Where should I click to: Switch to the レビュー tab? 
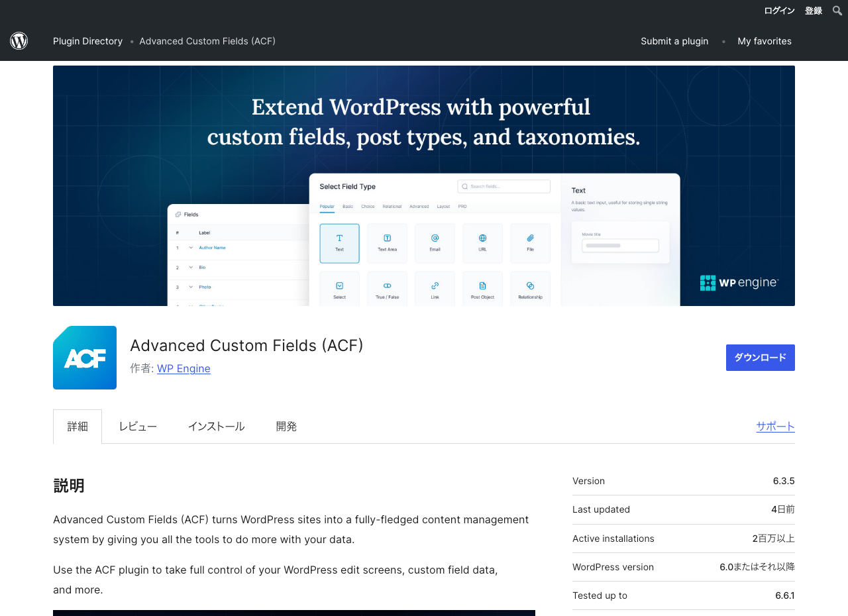pos(138,427)
